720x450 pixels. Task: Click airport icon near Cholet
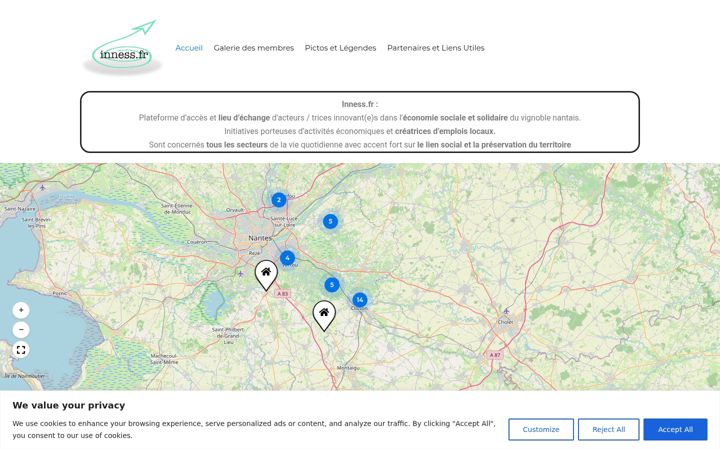(x=506, y=311)
